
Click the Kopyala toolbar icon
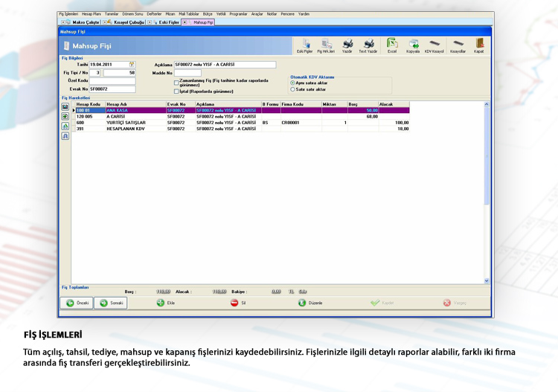413,45
